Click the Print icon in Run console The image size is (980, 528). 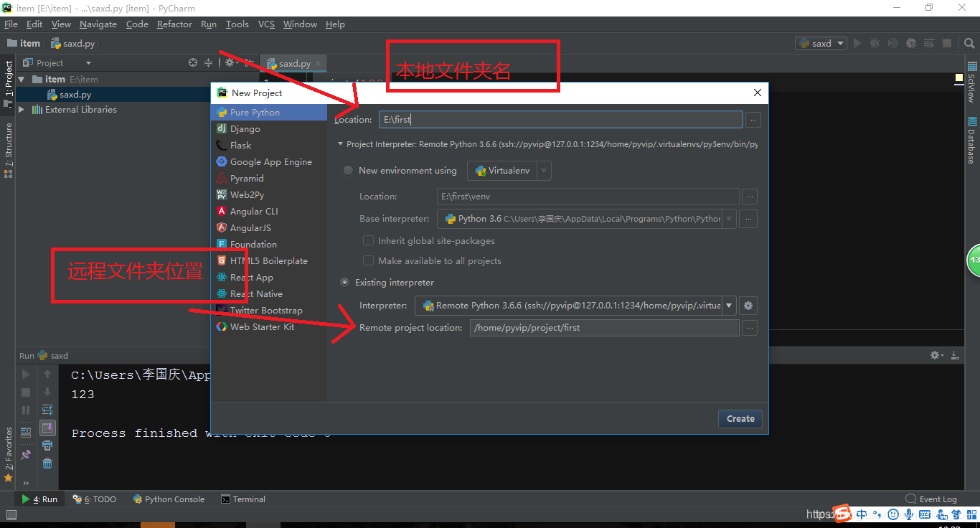(47, 445)
